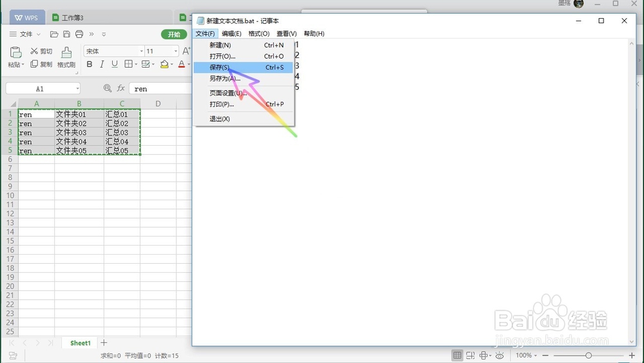Open the 文件 hamburger menu in WPS
644x363 pixels.
(21, 34)
